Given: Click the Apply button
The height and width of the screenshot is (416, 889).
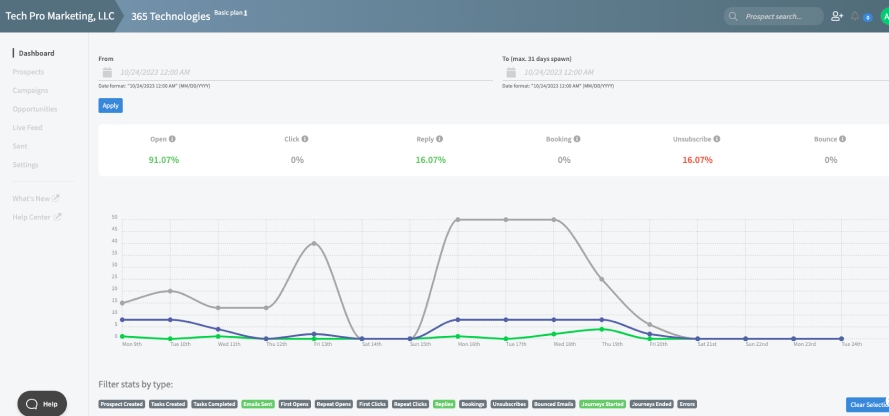Looking at the screenshot, I should [111, 105].
